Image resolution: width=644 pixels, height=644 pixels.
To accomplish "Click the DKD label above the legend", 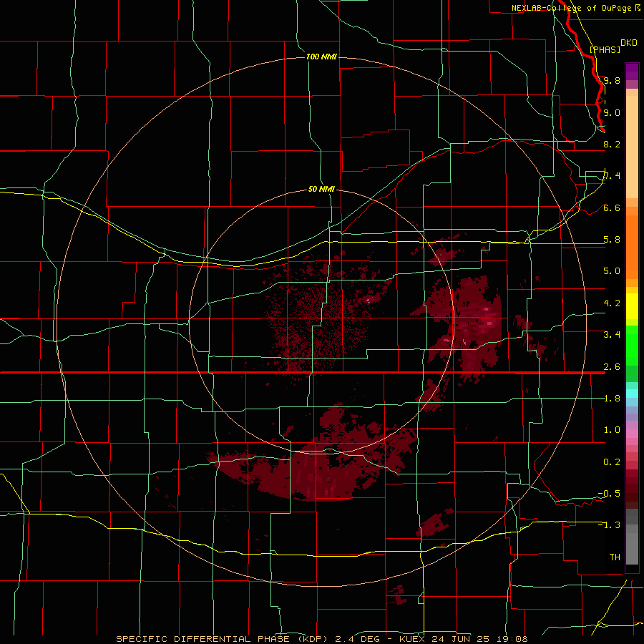I will click(x=629, y=43).
